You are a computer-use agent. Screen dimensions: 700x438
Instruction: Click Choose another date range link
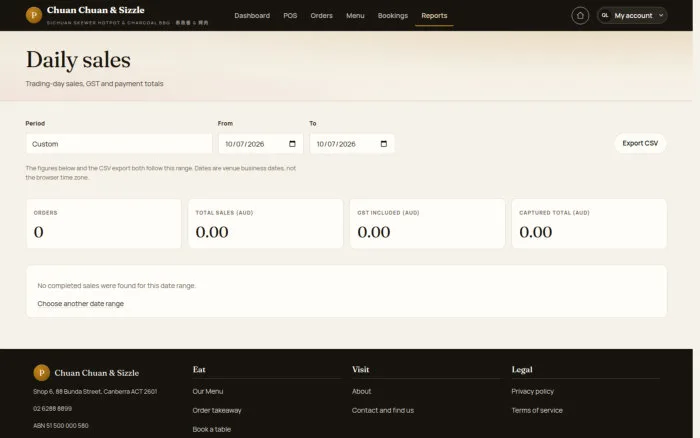[80, 304]
